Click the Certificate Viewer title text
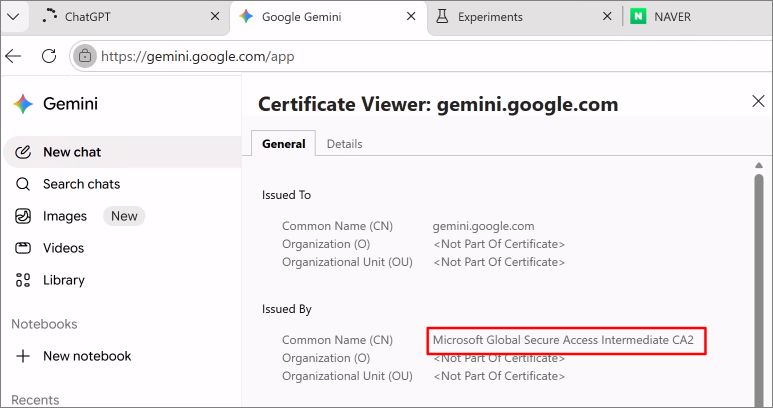Screen dimensions: 773x408 pyautogui.click(x=438, y=104)
